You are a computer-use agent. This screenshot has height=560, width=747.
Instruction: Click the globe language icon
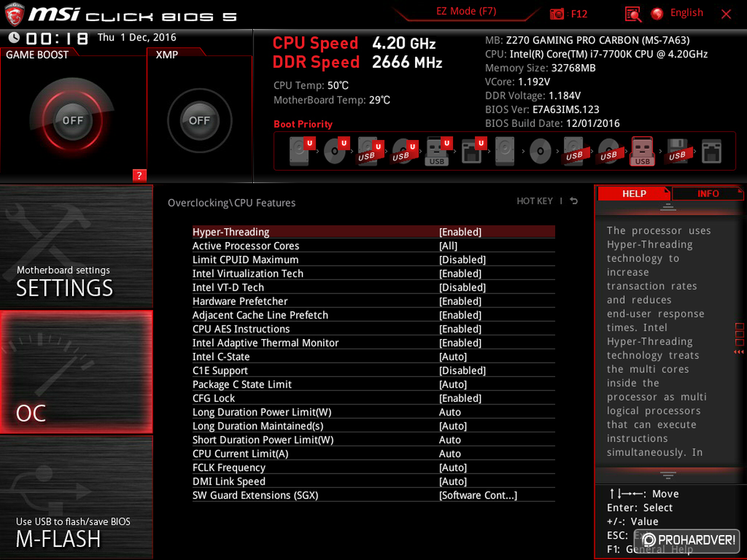coord(657,13)
